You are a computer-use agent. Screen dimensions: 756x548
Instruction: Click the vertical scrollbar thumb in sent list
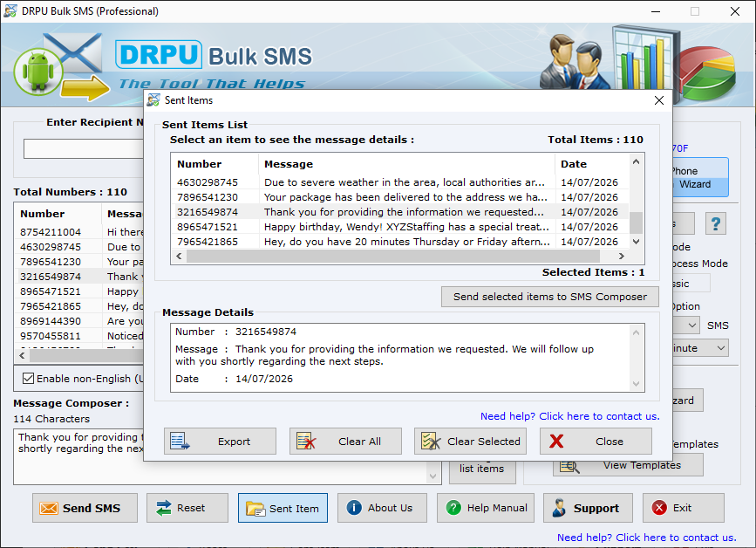pos(636,223)
